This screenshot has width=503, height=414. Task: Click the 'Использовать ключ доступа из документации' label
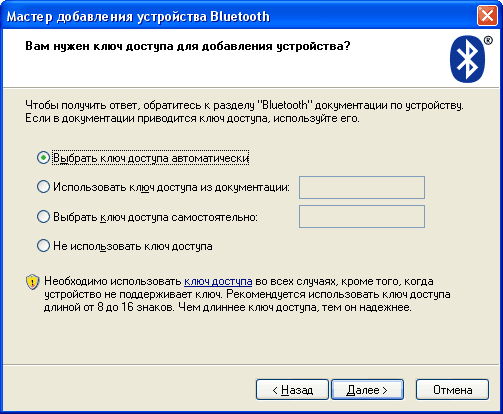click(171, 187)
